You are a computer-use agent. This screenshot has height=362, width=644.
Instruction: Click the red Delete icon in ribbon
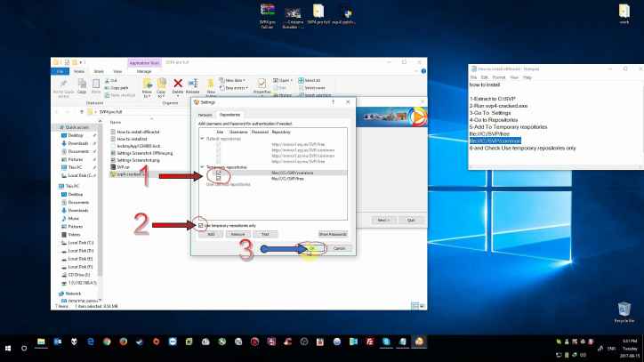pos(178,84)
